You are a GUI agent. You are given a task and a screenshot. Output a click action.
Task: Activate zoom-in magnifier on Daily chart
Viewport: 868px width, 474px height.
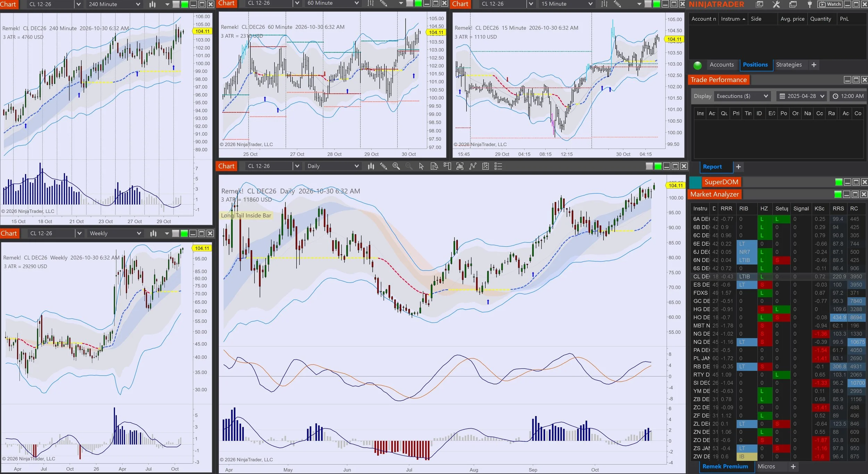tap(396, 166)
